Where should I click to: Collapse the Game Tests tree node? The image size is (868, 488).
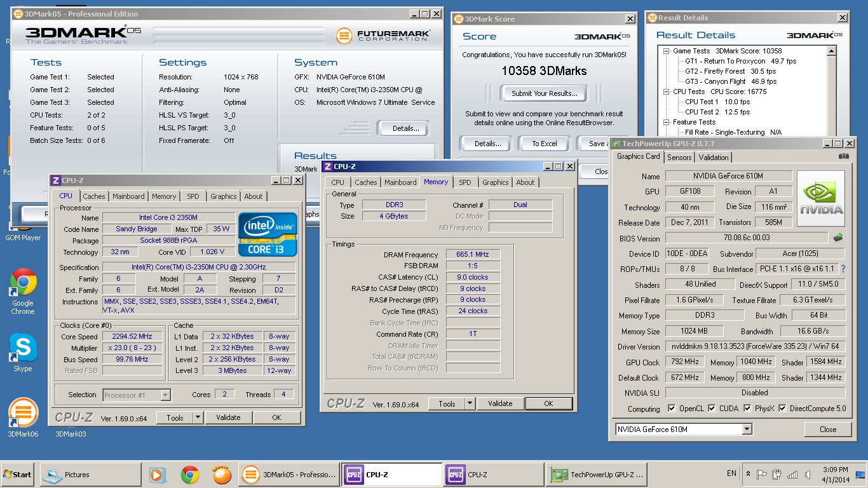[x=666, y=51]
